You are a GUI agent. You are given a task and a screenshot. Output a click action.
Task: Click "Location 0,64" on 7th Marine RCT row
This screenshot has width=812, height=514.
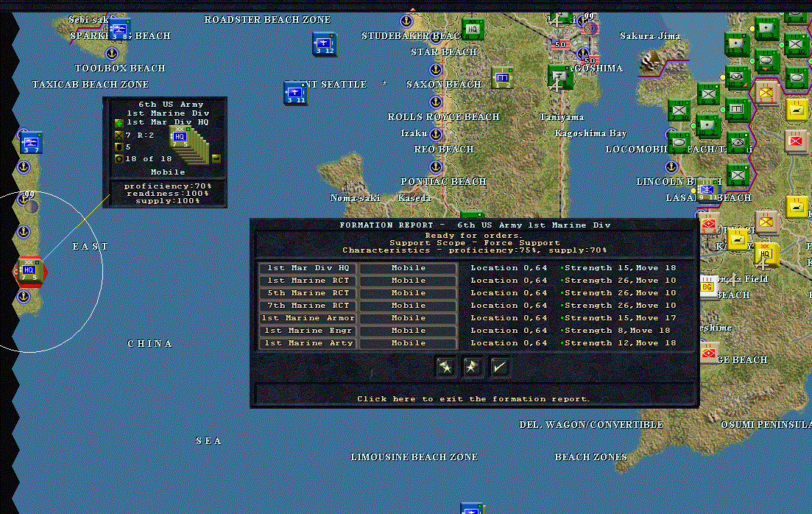pyautogui.click(x=509, y=306)
